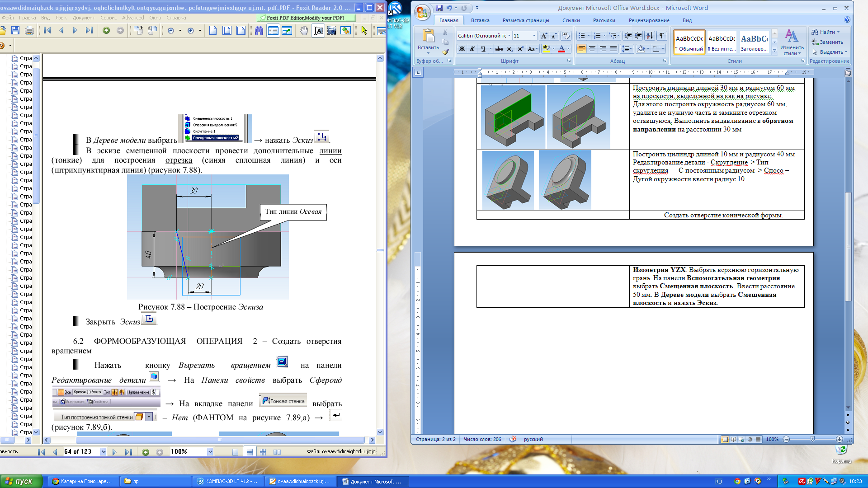Open highlight color dropdown arrow in Word
This screenshot has height=488, width=868.
click(553, 49)
